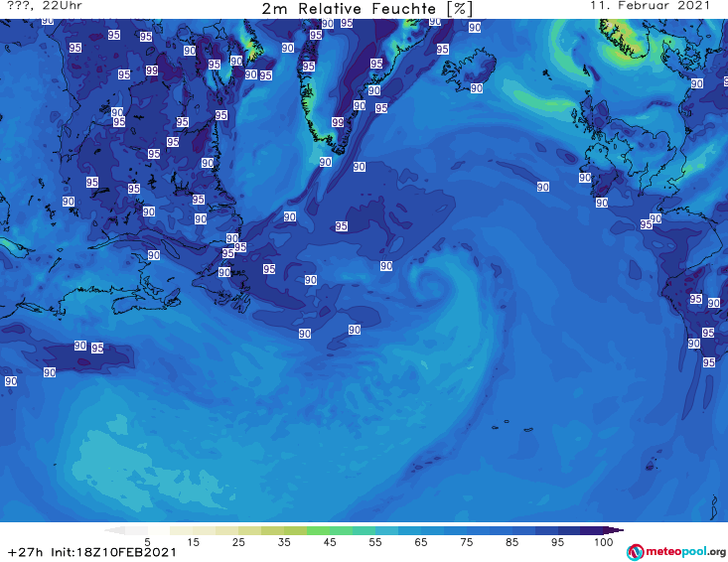Viewport: 728px width, 562px height.
Task: Click the legend value 15
Action: 193,541
